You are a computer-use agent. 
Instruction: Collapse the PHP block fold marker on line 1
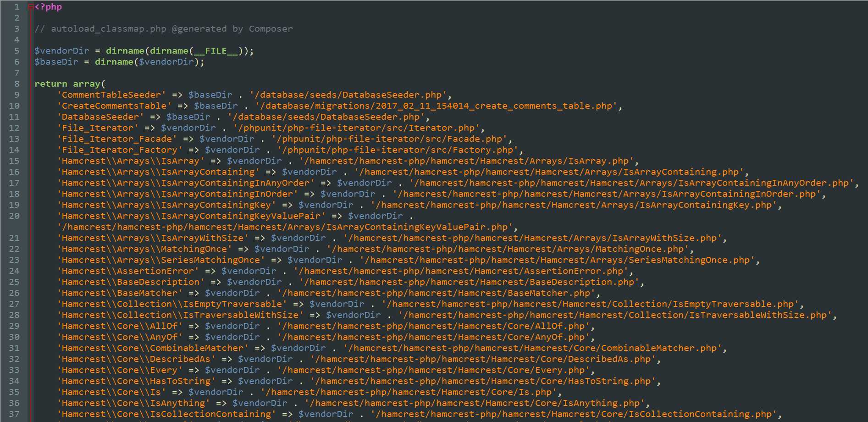[x=31, y=7]
